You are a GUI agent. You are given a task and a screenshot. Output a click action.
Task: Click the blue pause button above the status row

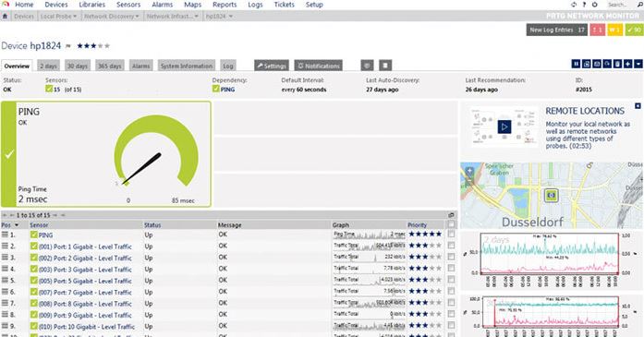[576, 64]
